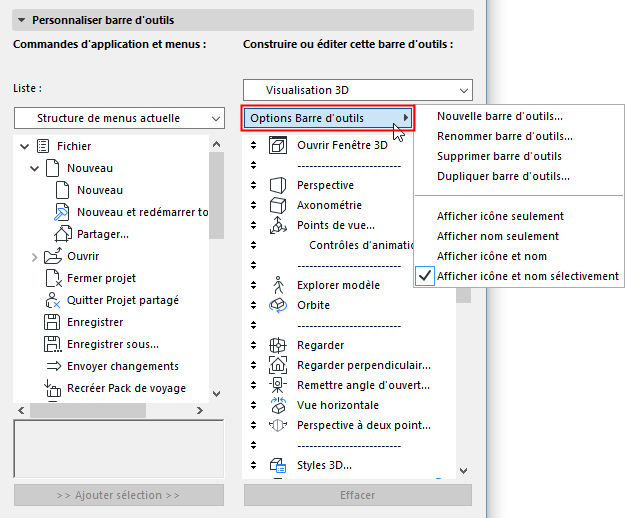Select the Explorer modèle walking figure icon
Viewport: 625px width, 518px height.
tap(278, 285)
